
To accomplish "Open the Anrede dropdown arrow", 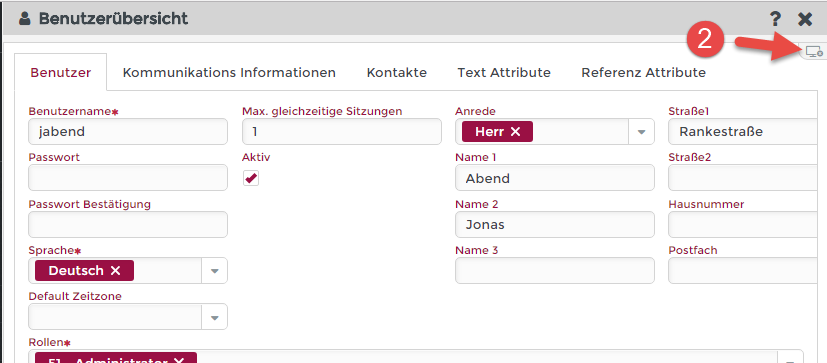I will (x=641, y=132).
